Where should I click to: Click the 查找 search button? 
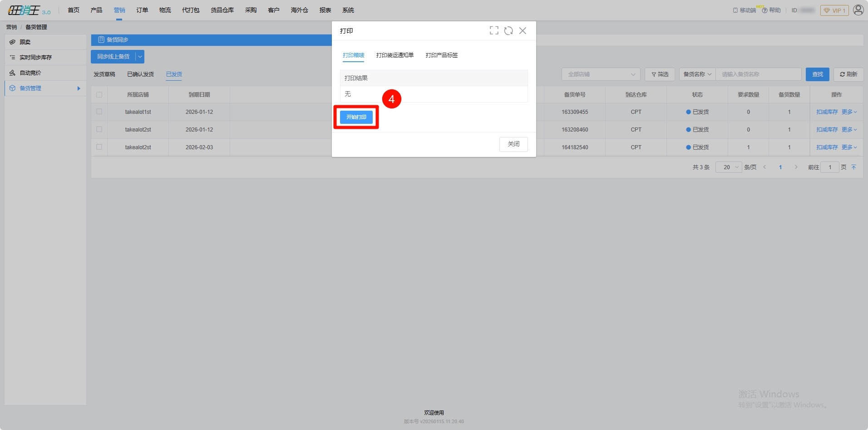pos(817,74)
